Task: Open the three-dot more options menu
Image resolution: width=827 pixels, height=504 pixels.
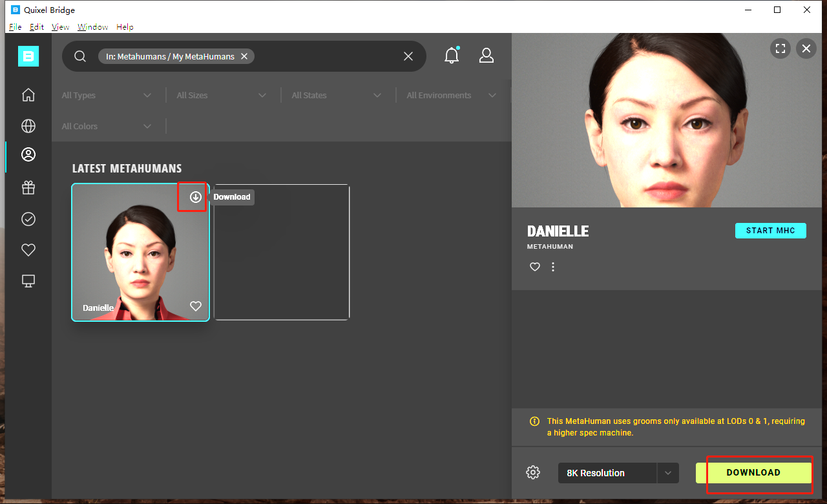Action: [x=553, y=267]
